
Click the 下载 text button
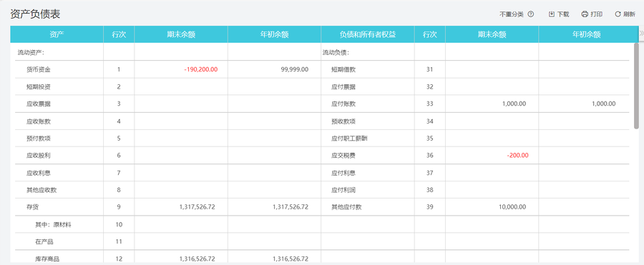pos(563,14)
